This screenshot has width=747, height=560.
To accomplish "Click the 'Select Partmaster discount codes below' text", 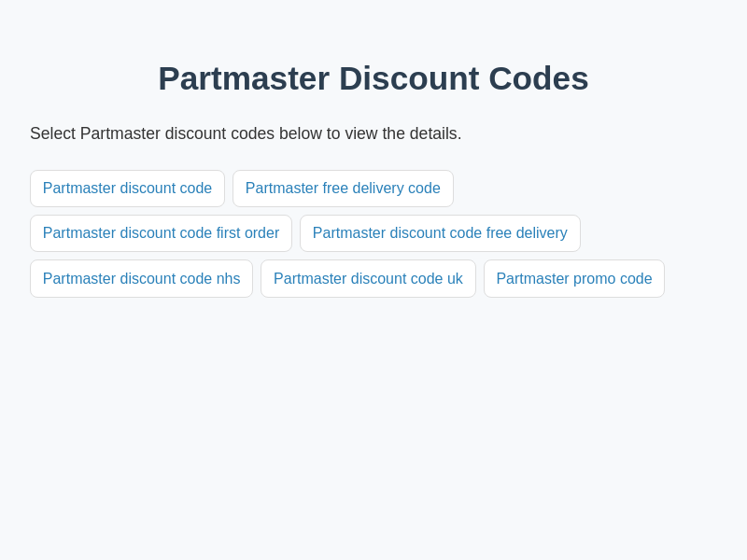I will [x=246, y=133].
